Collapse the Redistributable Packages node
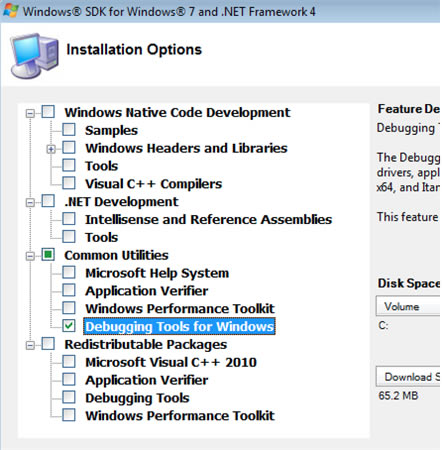442x450 pixels. 30,345
